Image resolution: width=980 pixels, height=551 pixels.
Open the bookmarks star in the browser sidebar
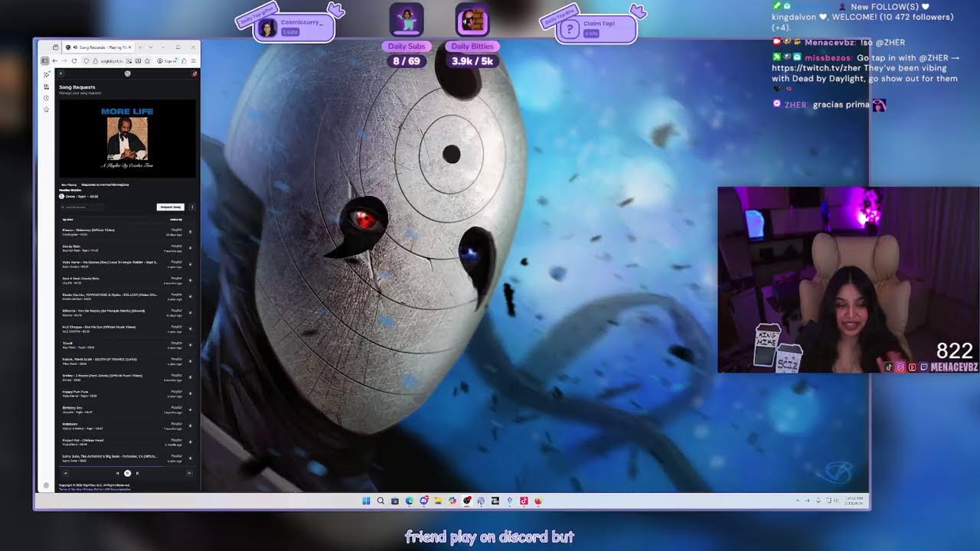click(x=46, y=109)
